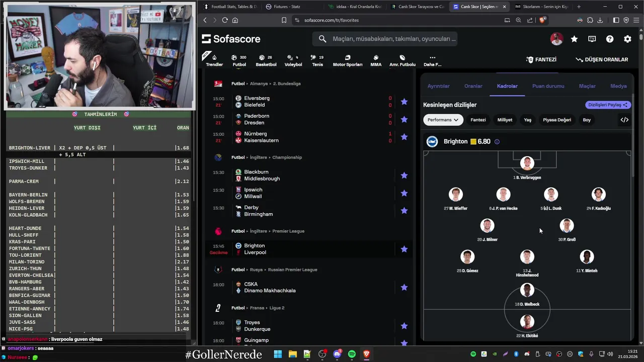Select the Fantezi lineup filter chip

click(x=478, y=120)
